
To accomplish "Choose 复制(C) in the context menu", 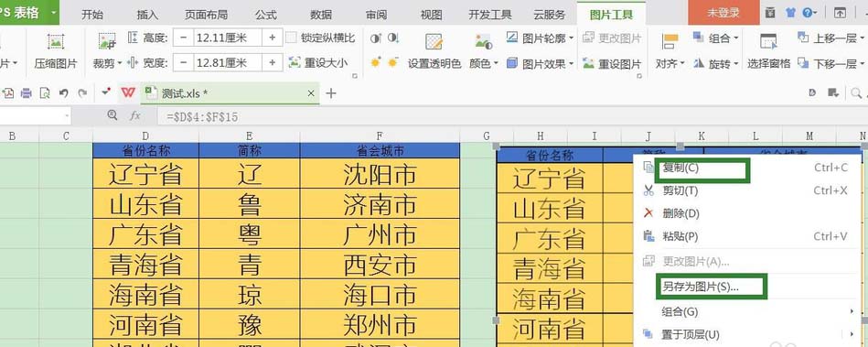I will click(x=747, y=168).
